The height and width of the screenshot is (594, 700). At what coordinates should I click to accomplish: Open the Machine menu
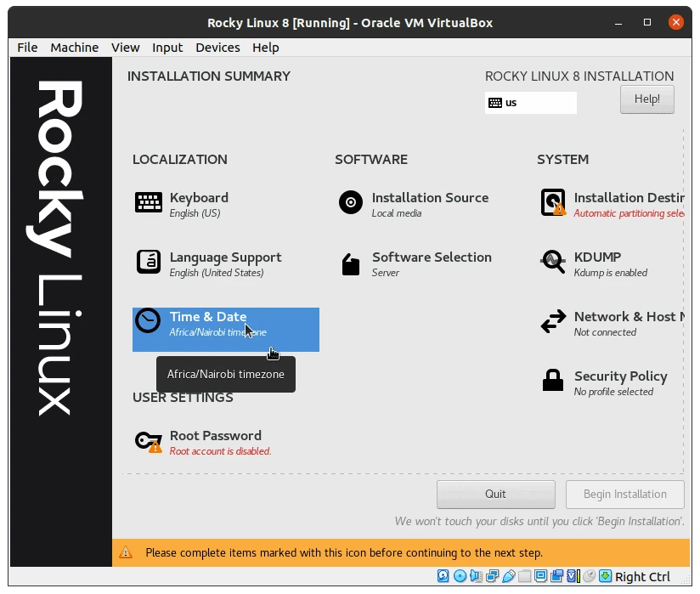pos(74,48)
